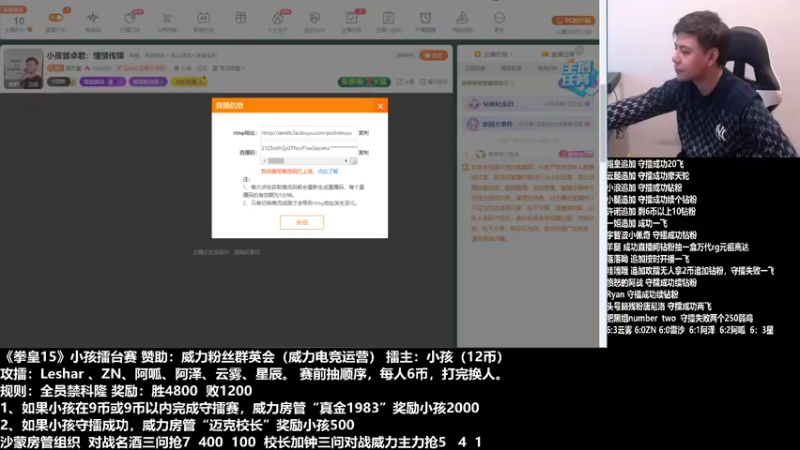The width and height of the screenshot is (800, 450).
Task: Click the 主播任务 floating badge
Action: tap(577, 77)
